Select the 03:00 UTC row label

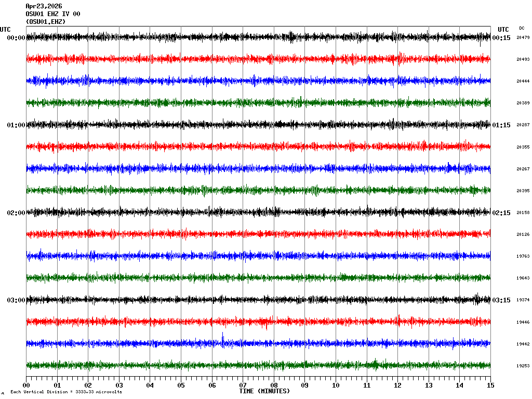pos(16,300)
